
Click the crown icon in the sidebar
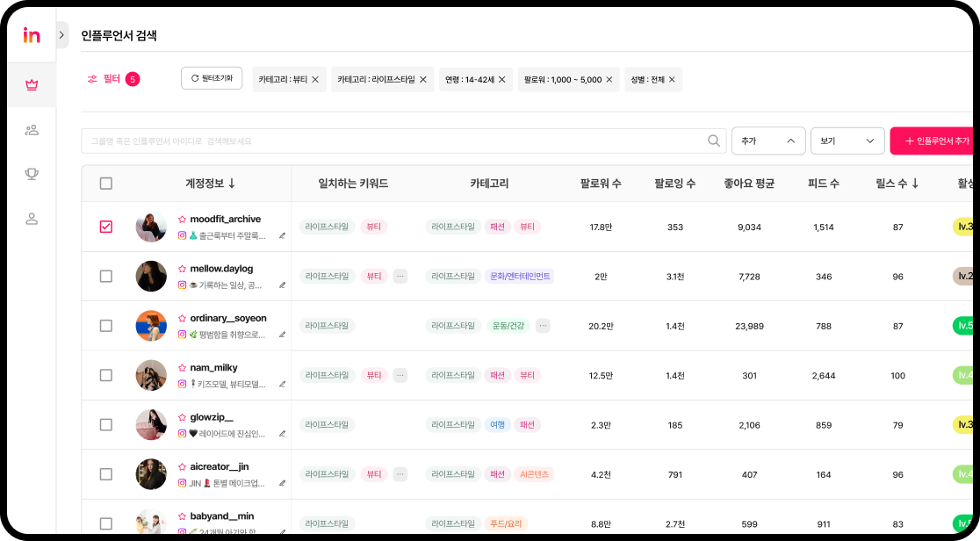tap(32, 85)
